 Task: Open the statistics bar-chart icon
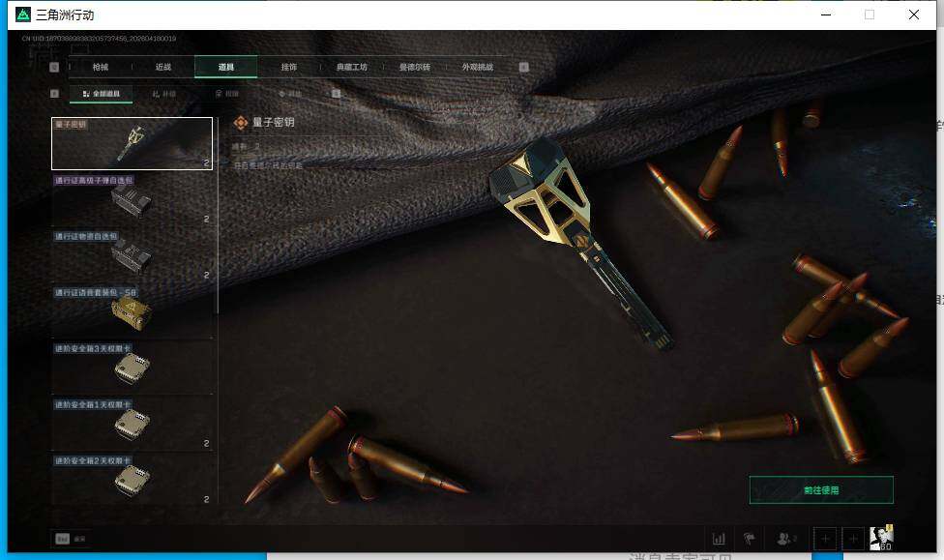[x=719, y=539]
